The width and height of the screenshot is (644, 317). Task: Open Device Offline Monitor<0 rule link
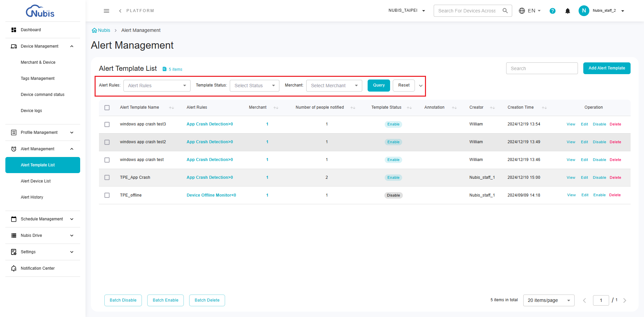pos(211,195)
